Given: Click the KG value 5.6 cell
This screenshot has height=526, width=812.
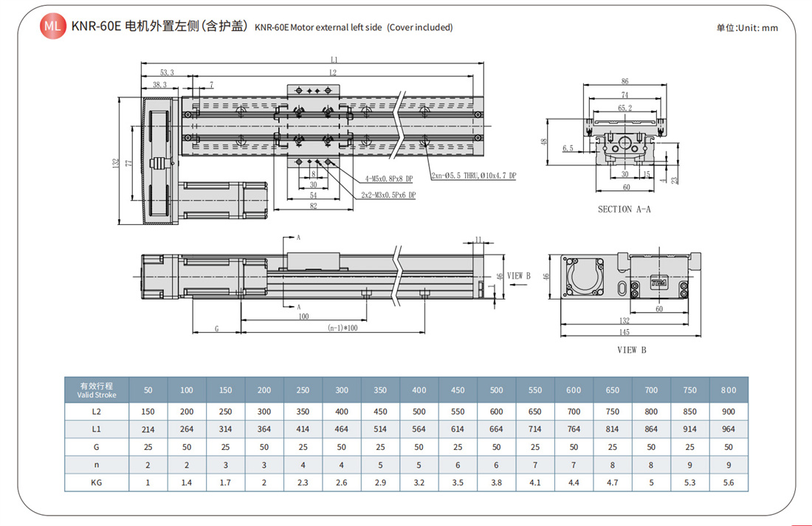Looking at the screenshot, I should tap(728, 482).
